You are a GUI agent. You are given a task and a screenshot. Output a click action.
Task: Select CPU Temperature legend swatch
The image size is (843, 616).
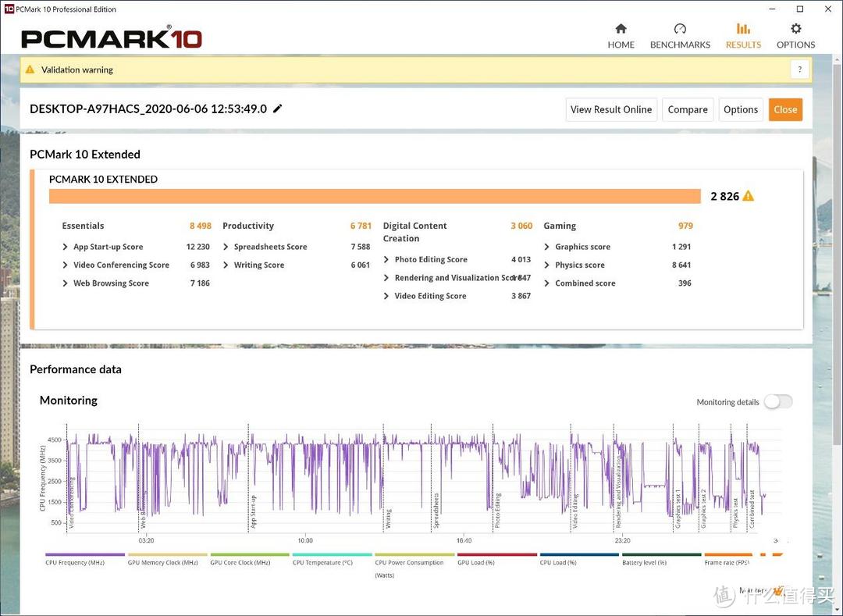333,554
